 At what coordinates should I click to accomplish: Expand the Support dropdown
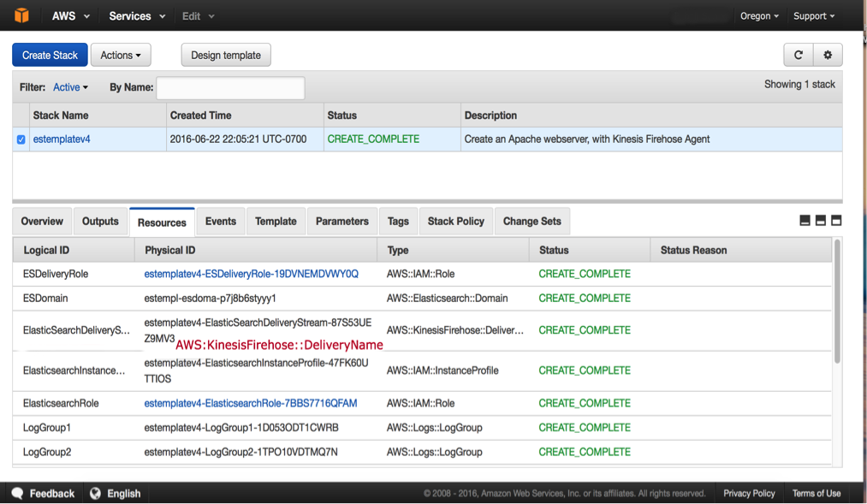pyautogui.click(x=812, y=15)
